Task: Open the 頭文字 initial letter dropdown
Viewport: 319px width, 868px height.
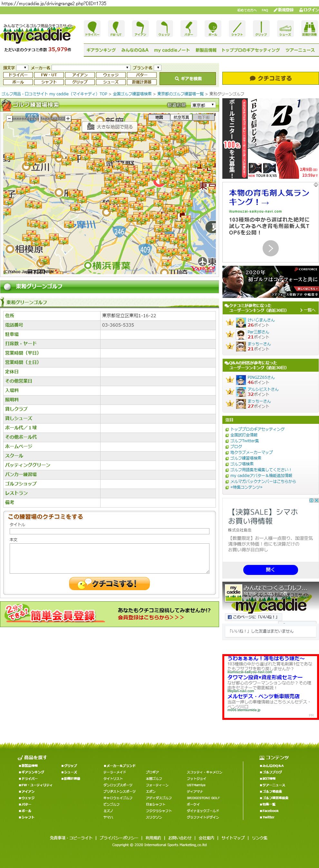Action: (x=22, y=68)
